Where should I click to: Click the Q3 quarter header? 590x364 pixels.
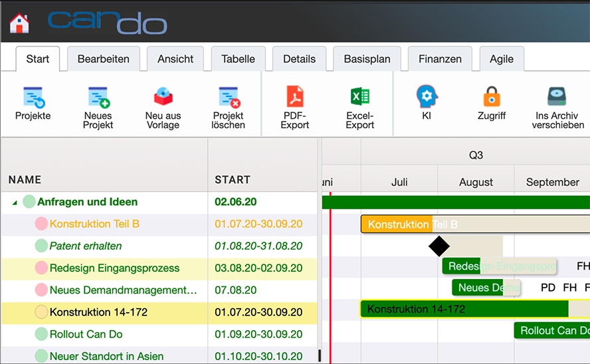[476, 155]
